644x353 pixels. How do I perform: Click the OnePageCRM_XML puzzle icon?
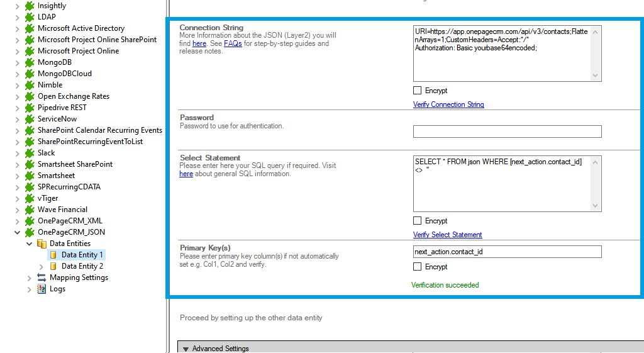(30, 221)
